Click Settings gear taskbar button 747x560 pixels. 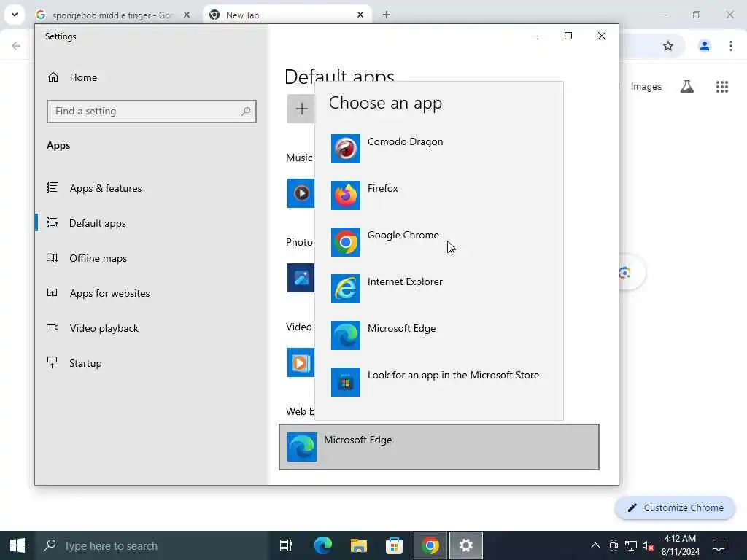pos(465,545)
